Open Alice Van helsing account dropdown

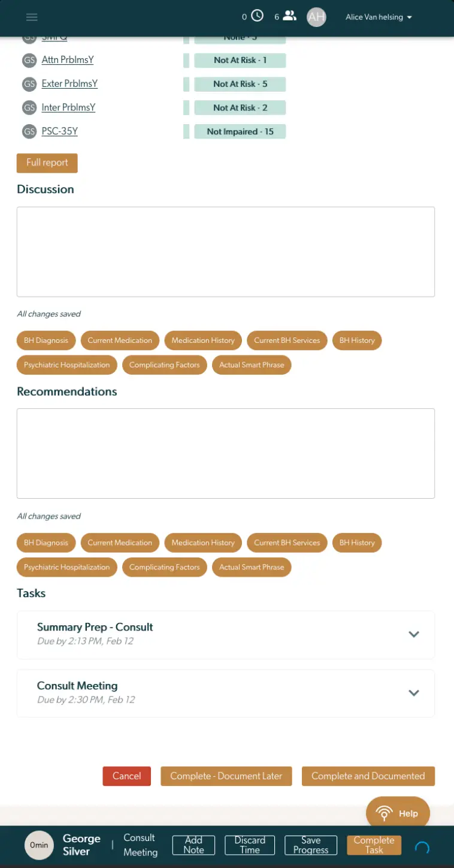(x=379, y=17)
